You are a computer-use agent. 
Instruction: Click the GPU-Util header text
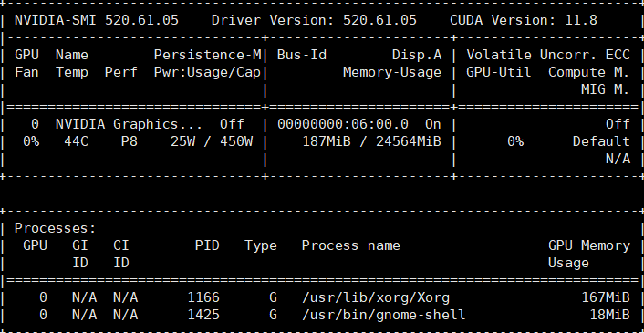point(499,72)
